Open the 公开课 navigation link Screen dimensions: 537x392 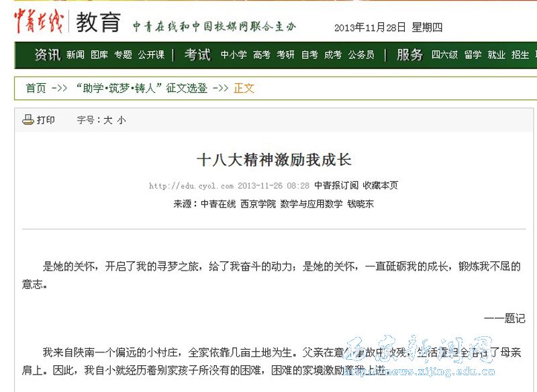click(150, 55)
